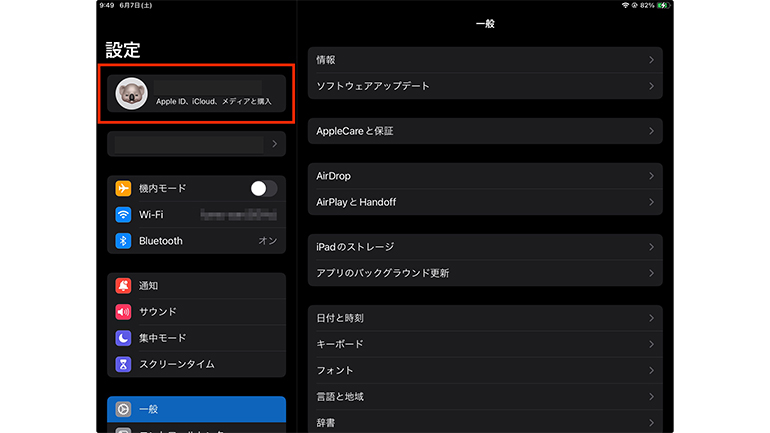
Task: Open キーボード via its chevron
Action: 651,344
